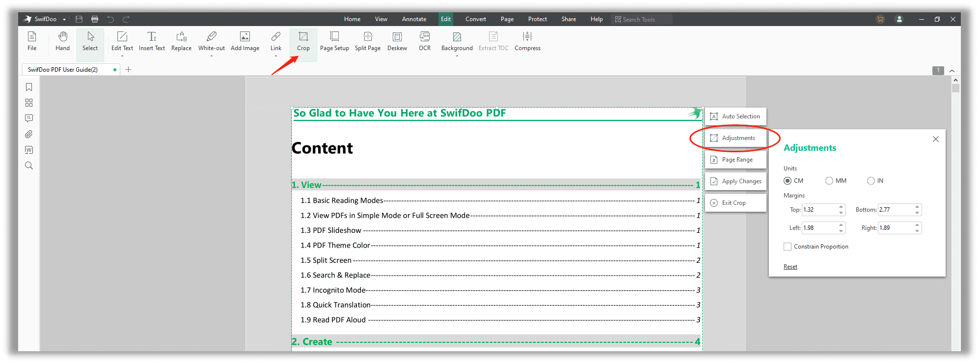Open the Share tab
Viewport: 980px width, 364px height.
[x=569, y=19]
